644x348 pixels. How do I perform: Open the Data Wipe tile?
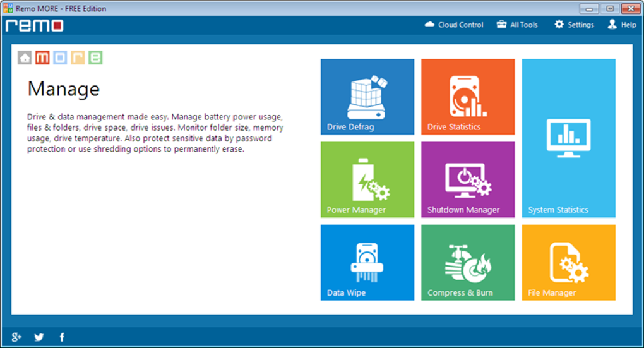(367, 263)
